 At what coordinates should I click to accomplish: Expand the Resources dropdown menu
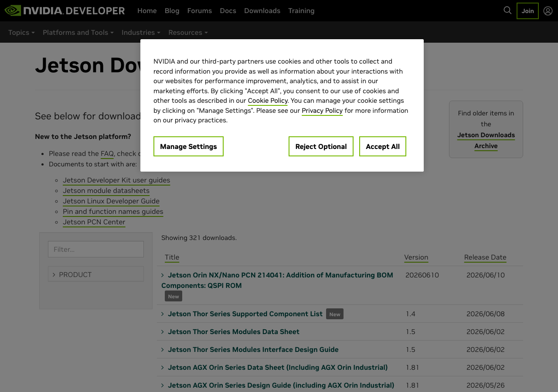(188, 32)
